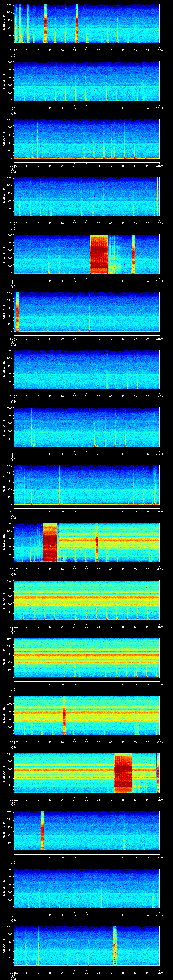Click the "18:33:00" start time label

click(13, 684)
